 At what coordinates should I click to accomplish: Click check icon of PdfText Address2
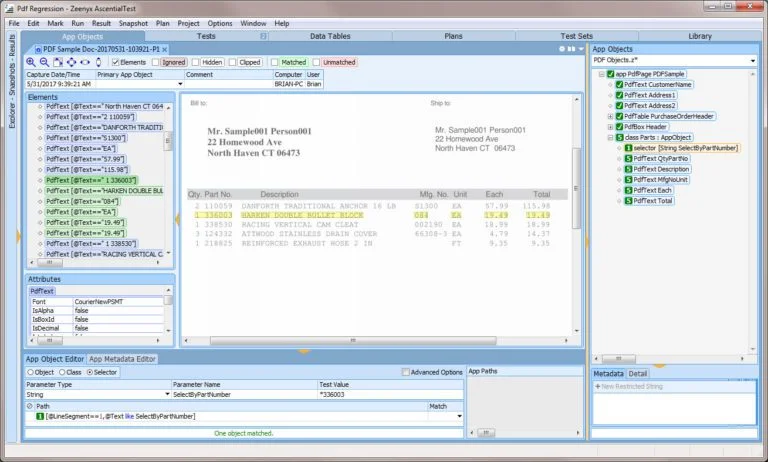(619, 106)
